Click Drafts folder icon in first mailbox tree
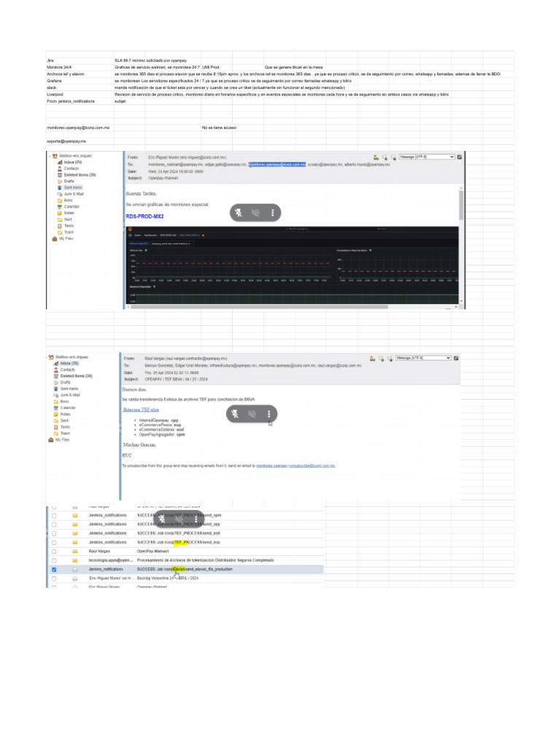560x747 pixels. tap(60, 182)
